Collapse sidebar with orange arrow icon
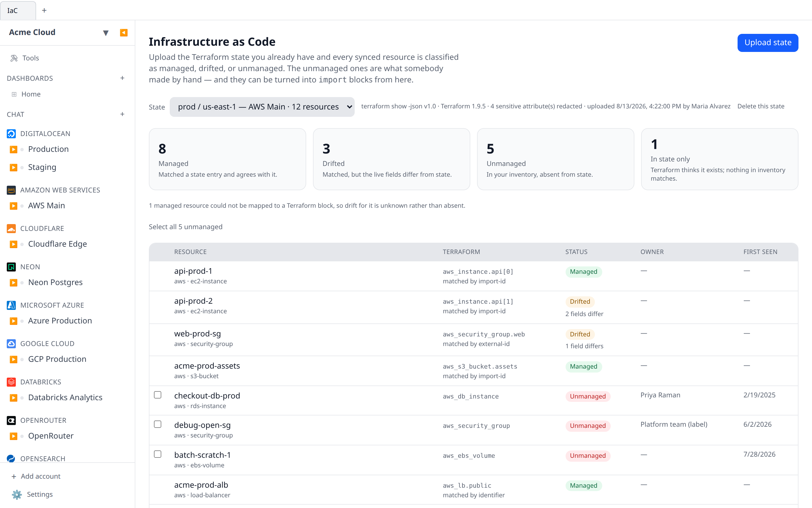Image resolution: width=812 pixels, height=508 pixels. tap(123, 32)
